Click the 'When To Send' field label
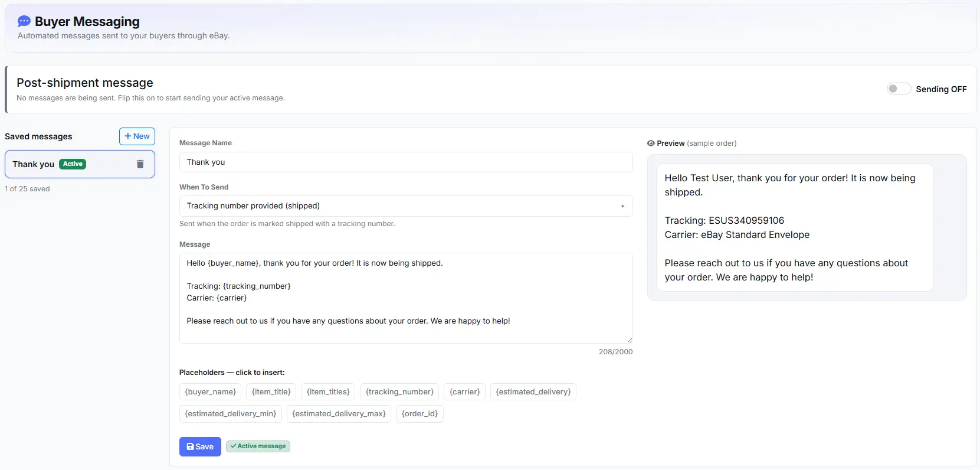Viewport: 980px width, 470px height. 204,187
